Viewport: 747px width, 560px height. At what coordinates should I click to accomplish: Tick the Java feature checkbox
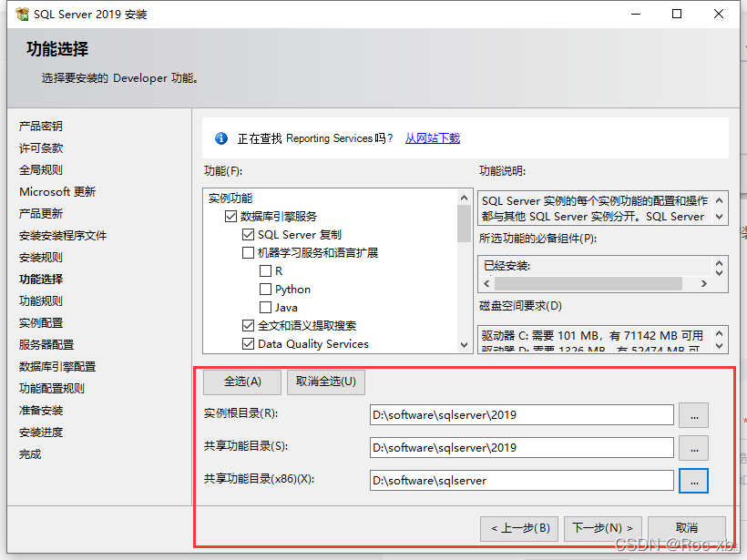[265, 308]
